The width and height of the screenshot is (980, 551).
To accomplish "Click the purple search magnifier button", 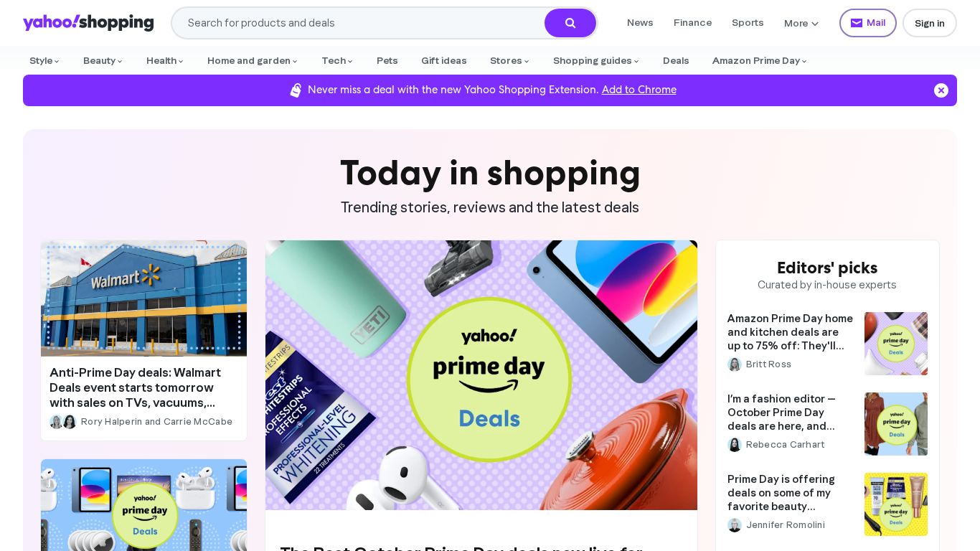I will pos(570,23).
